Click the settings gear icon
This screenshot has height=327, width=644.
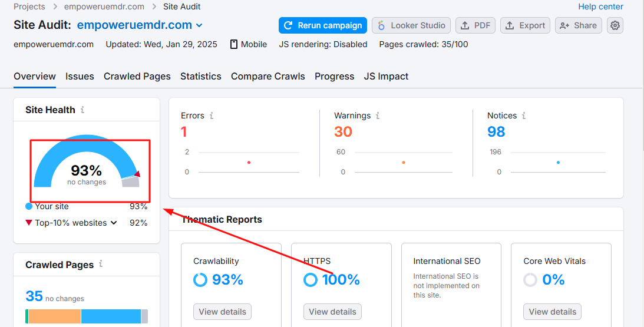coord(615,25)
